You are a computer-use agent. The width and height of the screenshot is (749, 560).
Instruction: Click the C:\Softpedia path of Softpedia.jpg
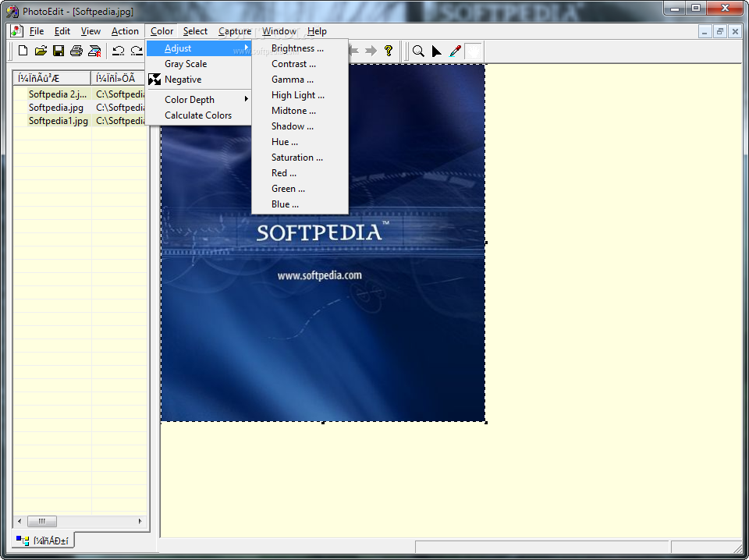tap(120, 108)
